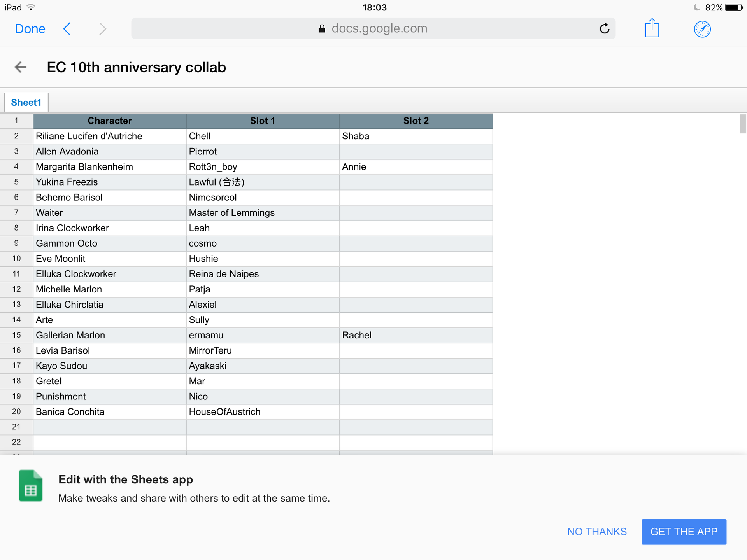Viewport: 747px width, 560px height.
Task: Select the Gallerian Marlon cell
Action: (110, 335)
